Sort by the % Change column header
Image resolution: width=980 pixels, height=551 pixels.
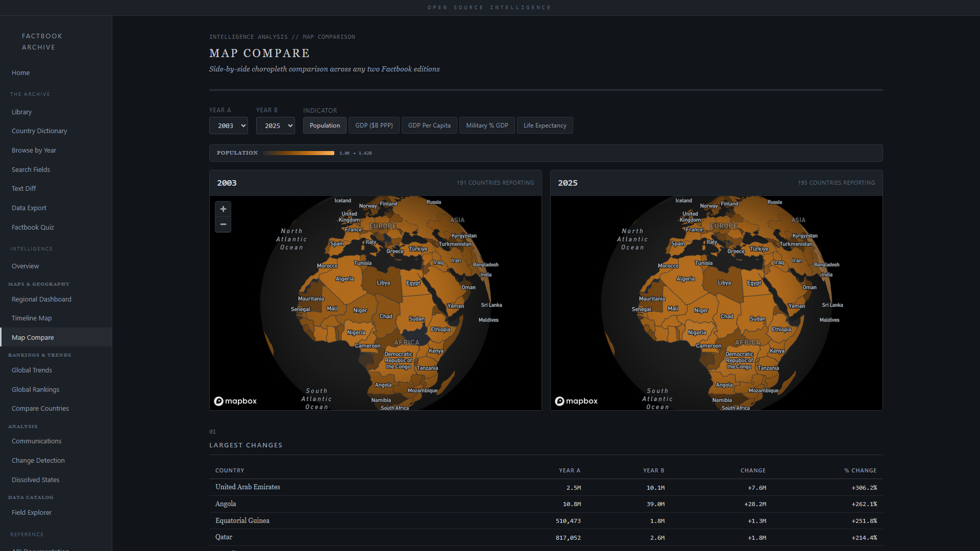pyautogui.click(x=860, y=470)
